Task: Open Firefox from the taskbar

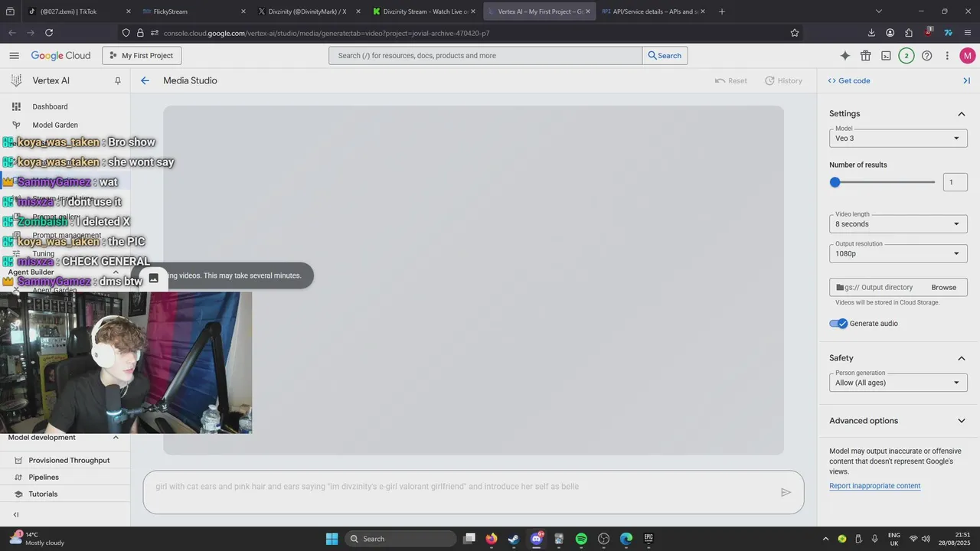Action: [x=492, y=539]
